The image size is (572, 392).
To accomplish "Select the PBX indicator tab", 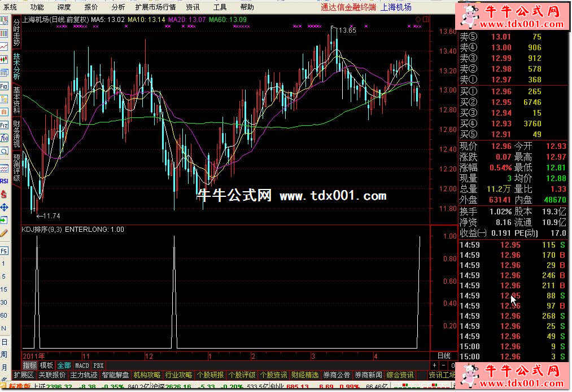I will tap(98, 365).
